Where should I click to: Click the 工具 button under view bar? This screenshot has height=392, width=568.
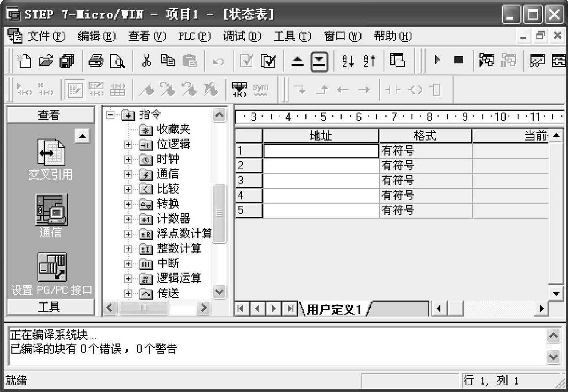tap(51, 307)
